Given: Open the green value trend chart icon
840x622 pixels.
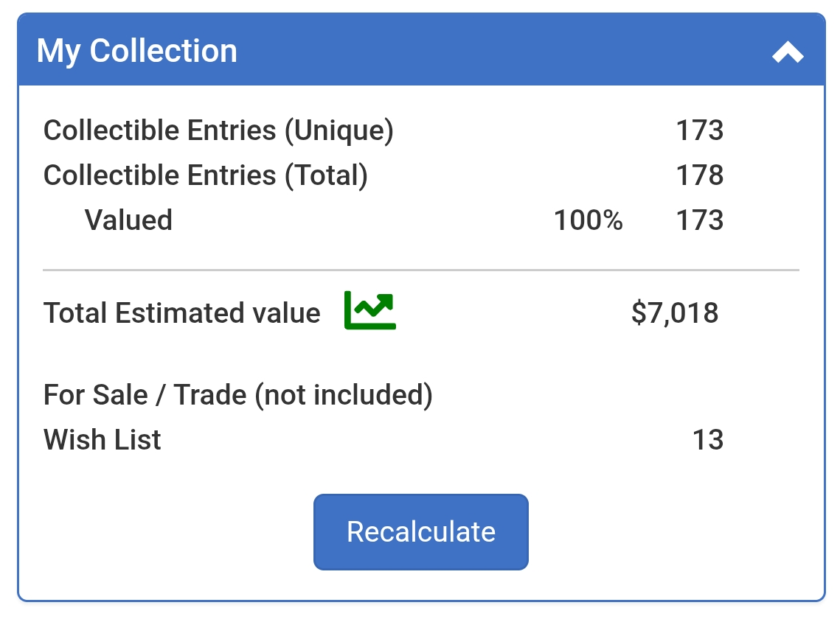Looking at the screenshot, I should click(369, 310).
